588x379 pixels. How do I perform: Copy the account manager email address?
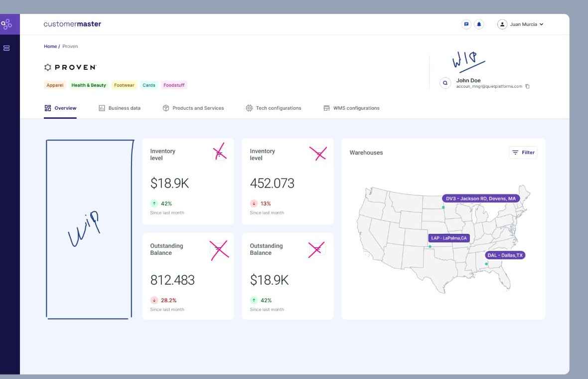pyautogui.click(x=527, y=86)
